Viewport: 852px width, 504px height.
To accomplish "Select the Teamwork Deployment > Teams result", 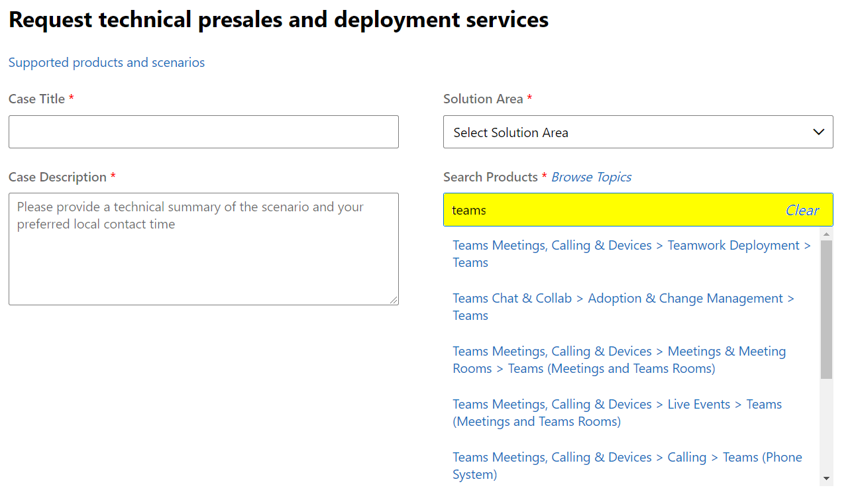I will [631, 254].
